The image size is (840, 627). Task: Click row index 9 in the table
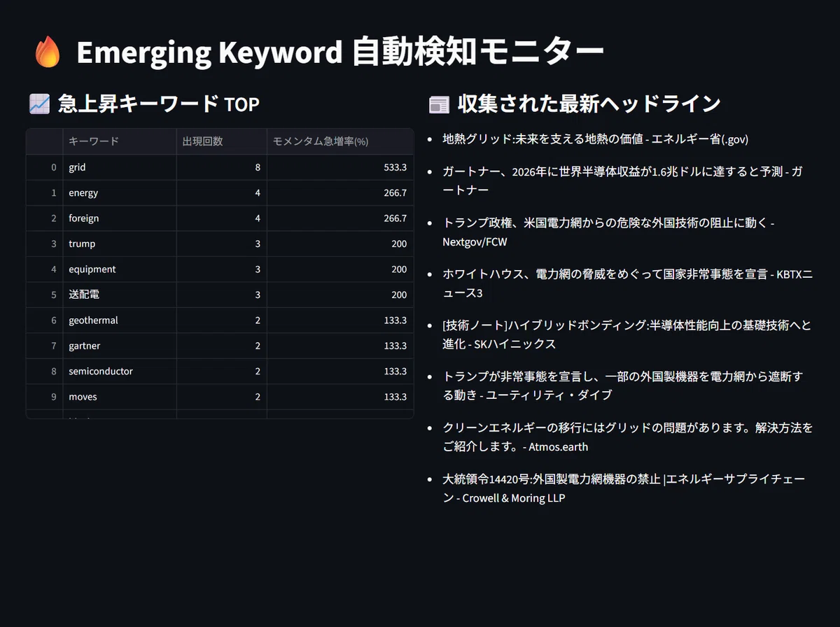coord(45,397)
